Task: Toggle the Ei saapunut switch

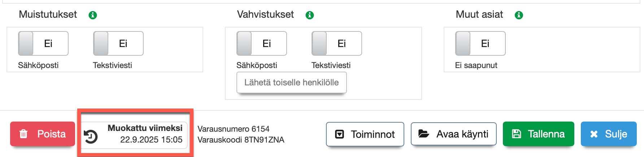Action: point(480,43)
